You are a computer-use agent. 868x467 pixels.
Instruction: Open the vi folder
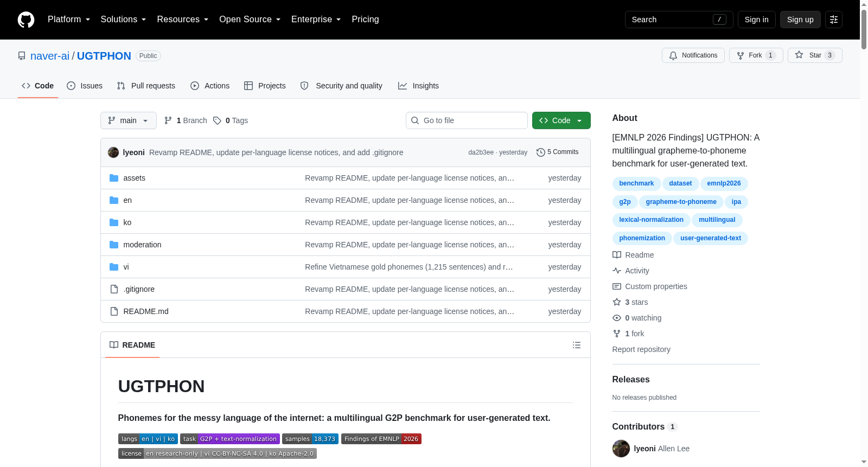pyautogui.click(x=126, y=267)
